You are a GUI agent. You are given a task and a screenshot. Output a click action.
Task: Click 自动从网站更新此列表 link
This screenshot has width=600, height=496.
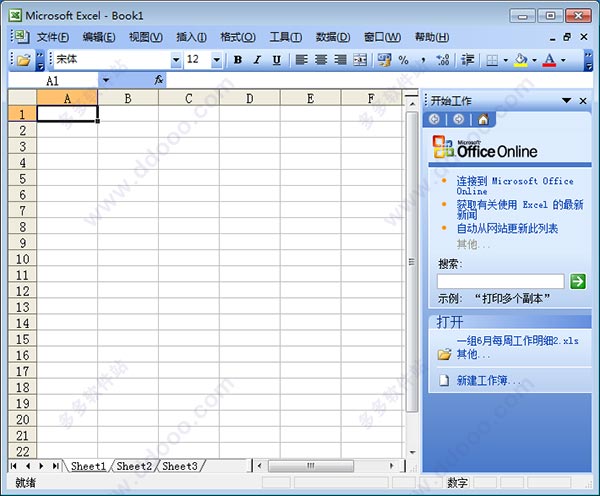pyautogui.click(x=507, y=228)
